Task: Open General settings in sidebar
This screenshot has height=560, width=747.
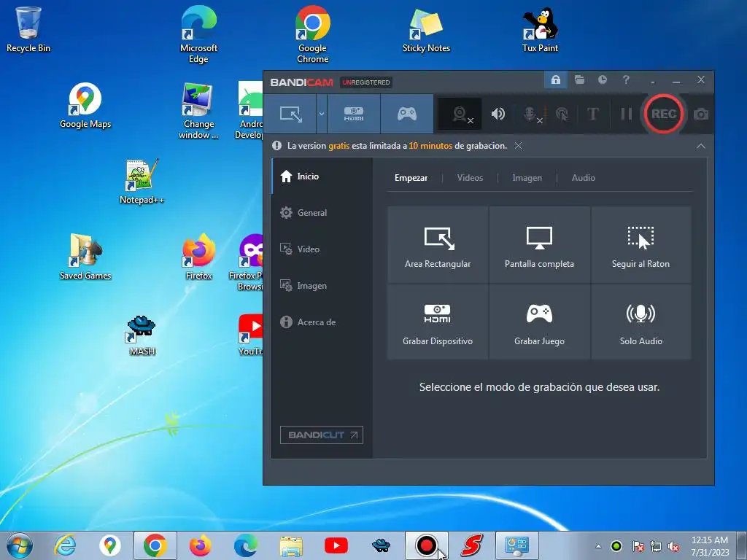Action: [322, 213]
